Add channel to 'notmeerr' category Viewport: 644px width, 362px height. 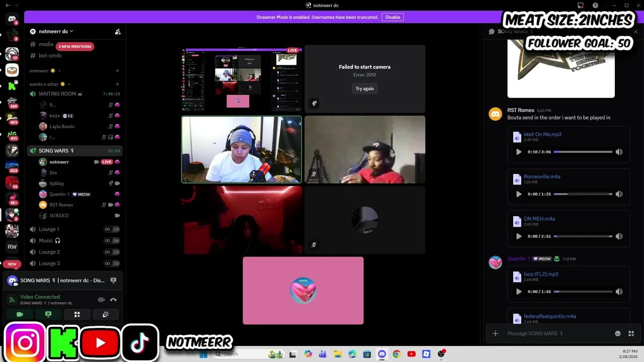(x=117, y=71)
